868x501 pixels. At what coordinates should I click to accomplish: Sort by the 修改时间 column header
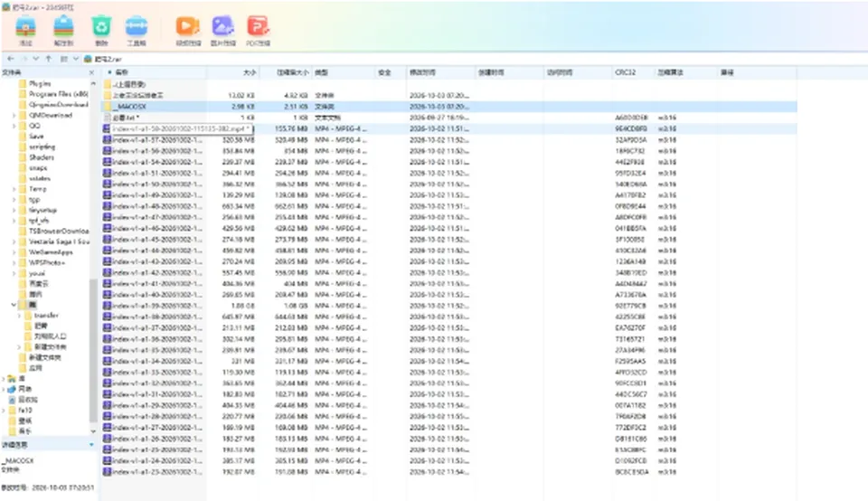441,72
